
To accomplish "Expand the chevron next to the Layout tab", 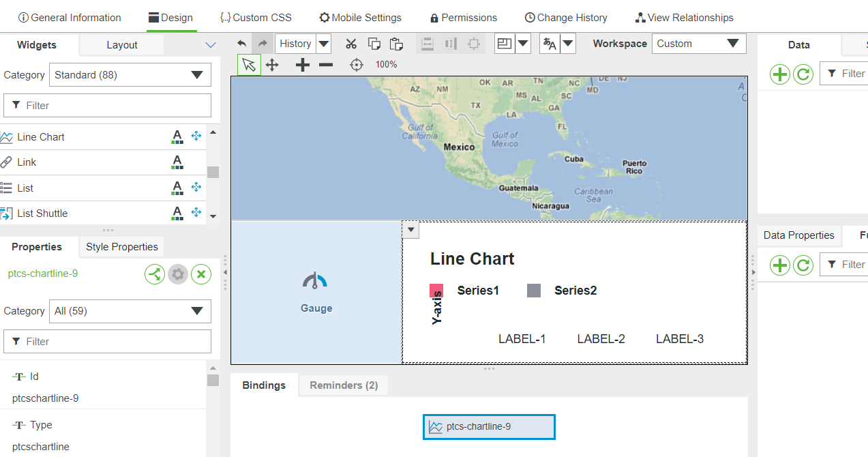I will 211,45.
